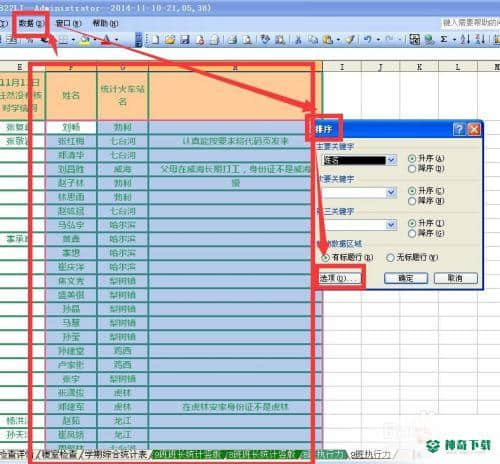Click the Sort Ascending toolbar icon
This screenshot has width=500, height=464.
465,39
